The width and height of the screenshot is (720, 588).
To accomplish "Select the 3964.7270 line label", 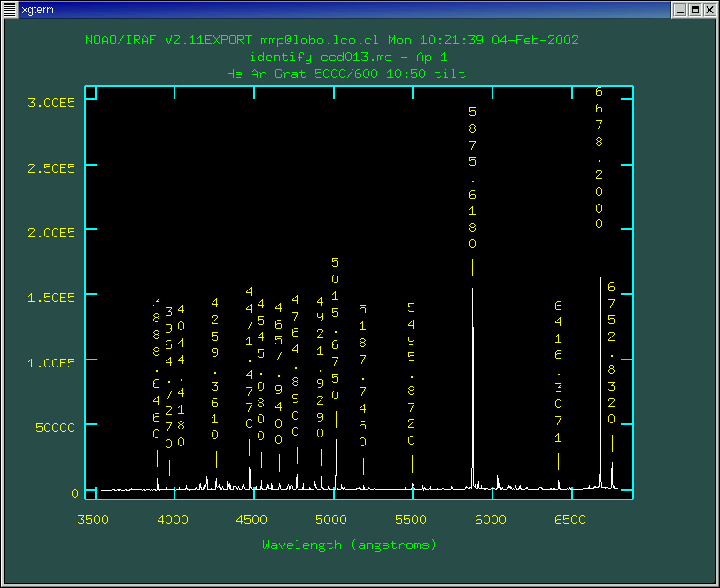I will pos(169,378).
